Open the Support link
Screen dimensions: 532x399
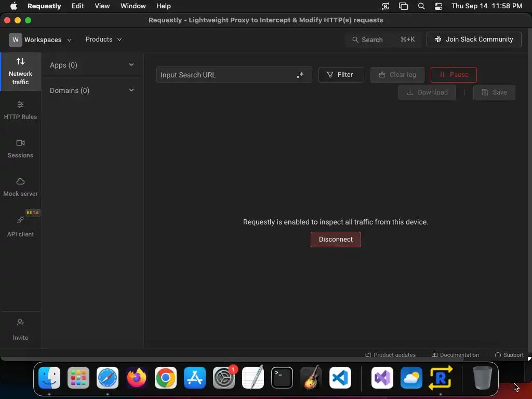509,355
